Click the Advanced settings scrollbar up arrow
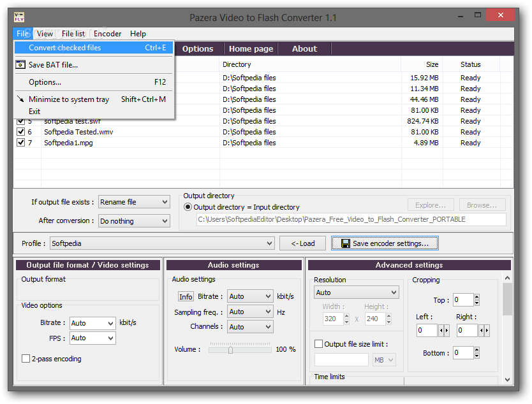Screen dimensions: 532x404 [x=507, y=278]
